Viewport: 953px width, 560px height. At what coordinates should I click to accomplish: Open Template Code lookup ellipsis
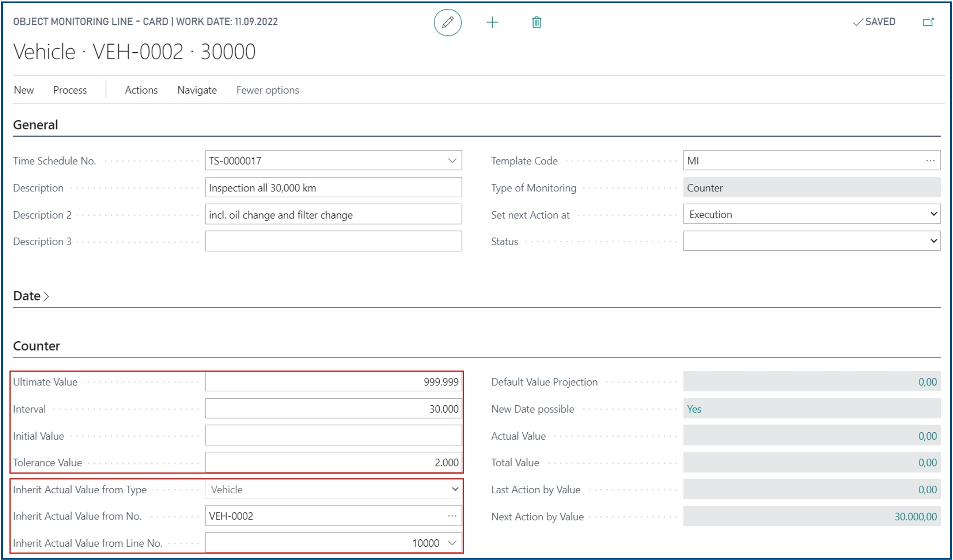coord(930,161)
